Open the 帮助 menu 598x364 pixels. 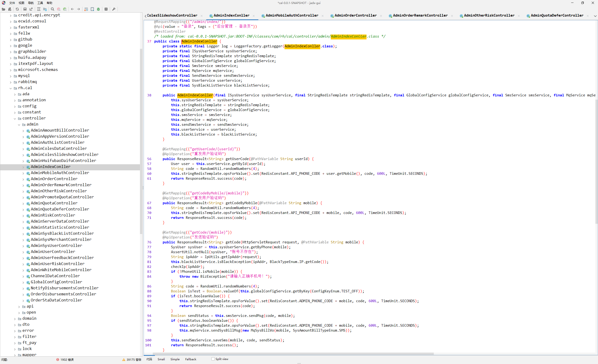click(x=50, y=3)
